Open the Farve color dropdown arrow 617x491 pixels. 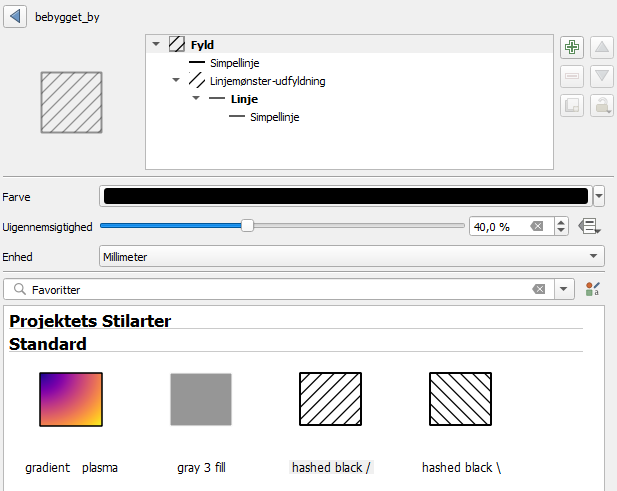(x=599, y=196)
